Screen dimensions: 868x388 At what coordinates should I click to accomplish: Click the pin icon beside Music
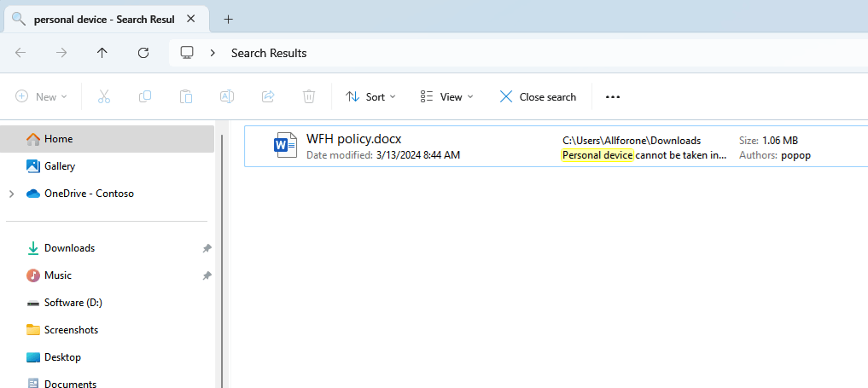[207, 275]
